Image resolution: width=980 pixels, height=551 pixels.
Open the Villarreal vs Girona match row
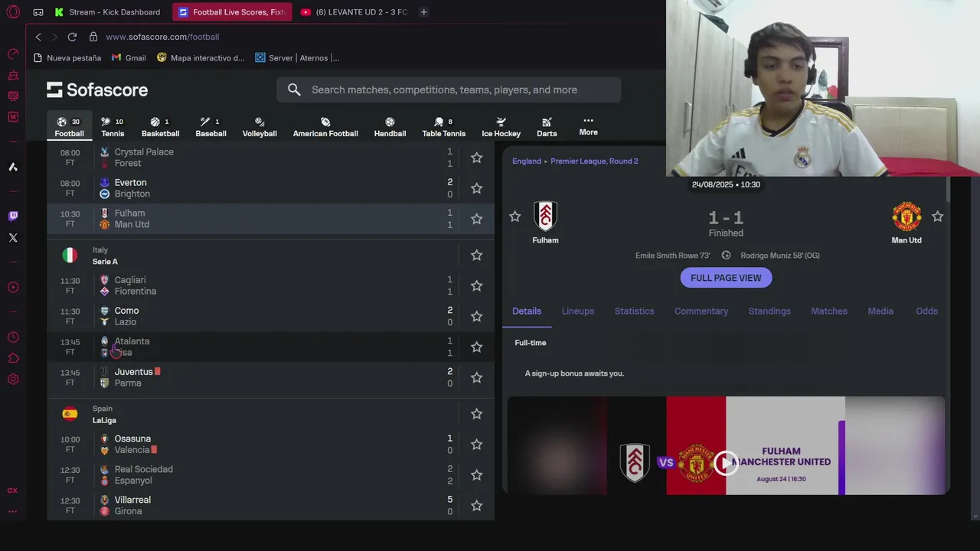pos(270,506)
